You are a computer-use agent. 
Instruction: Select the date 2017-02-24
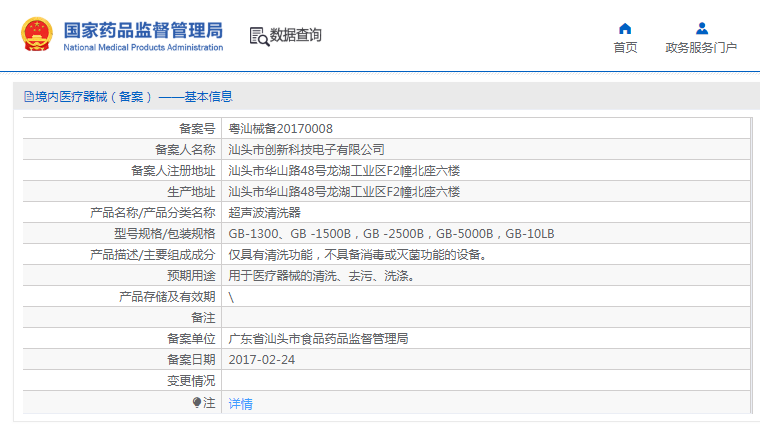pyautogui.click(x=262, y=360)
